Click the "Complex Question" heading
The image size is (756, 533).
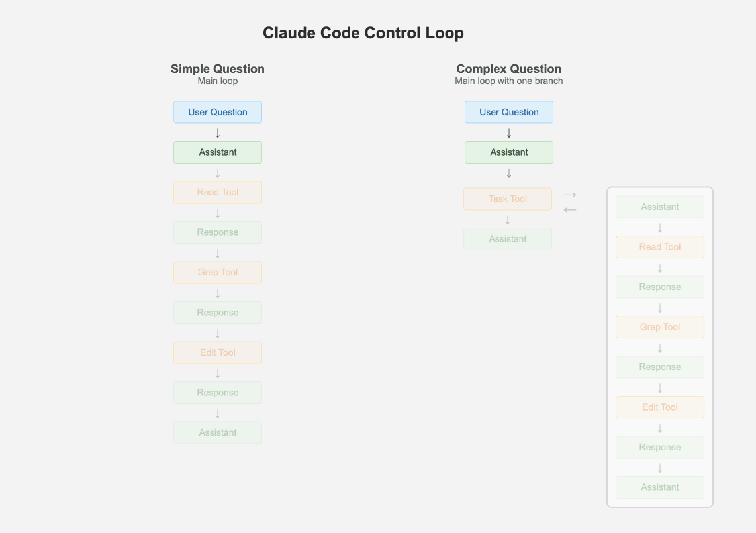509,69
